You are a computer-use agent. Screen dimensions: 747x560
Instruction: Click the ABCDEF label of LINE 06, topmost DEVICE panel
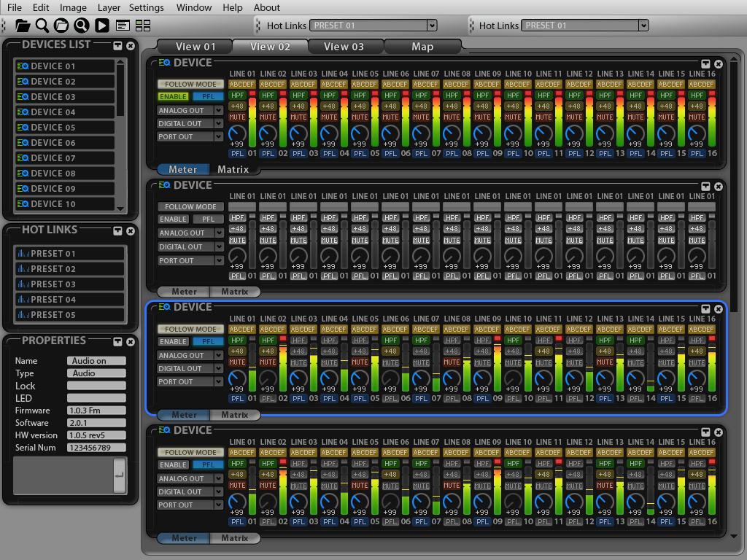tap(395, 85)
